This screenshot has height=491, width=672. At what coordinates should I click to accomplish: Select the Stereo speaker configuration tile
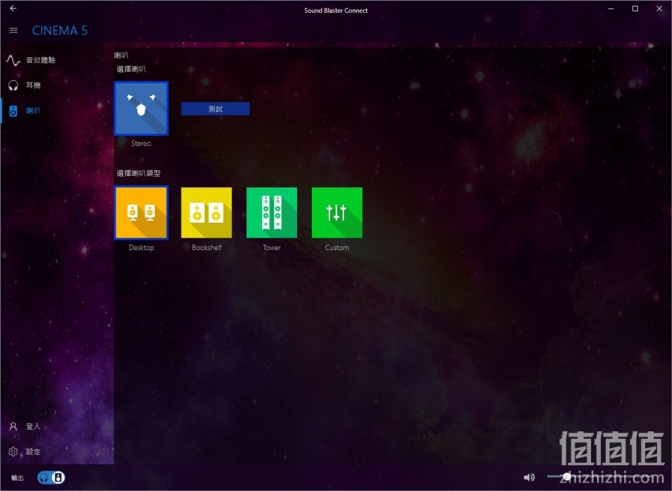click(141, 108)
